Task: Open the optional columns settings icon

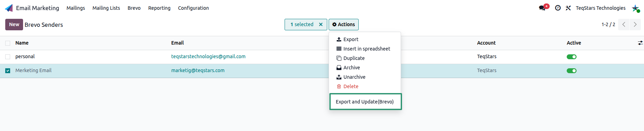Action: [640, 43]
